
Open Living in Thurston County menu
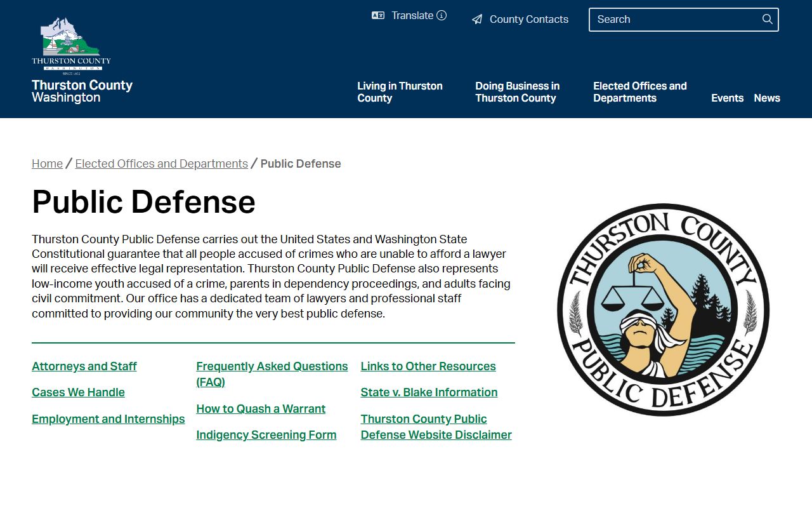coord(400,92)
